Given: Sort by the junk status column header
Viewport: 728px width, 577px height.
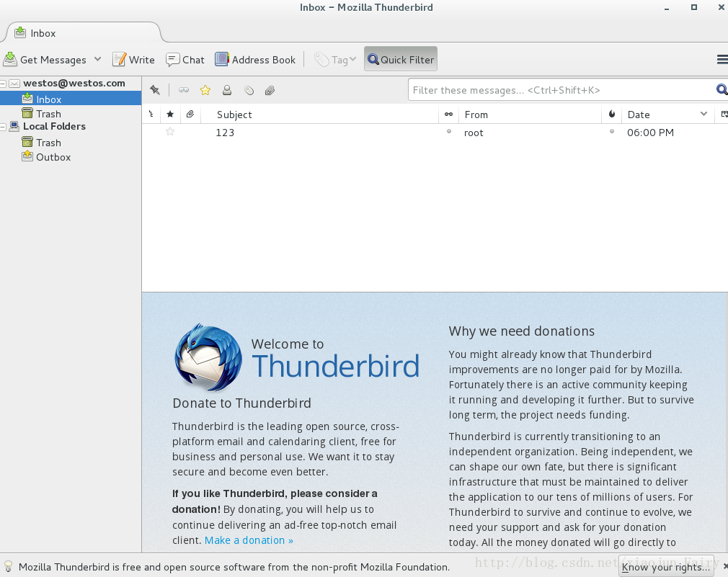Looking at the screenshot, I should tap(612, 114).
